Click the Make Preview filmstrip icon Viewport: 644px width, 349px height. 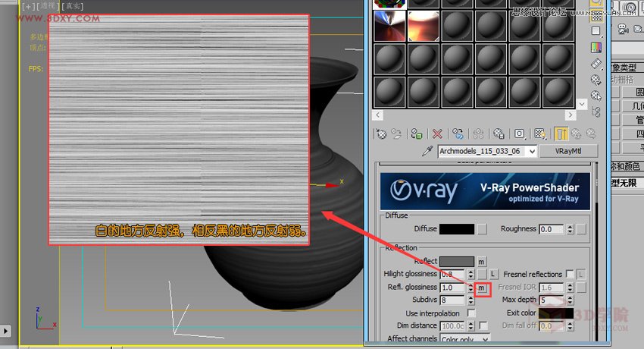[596, 64]
